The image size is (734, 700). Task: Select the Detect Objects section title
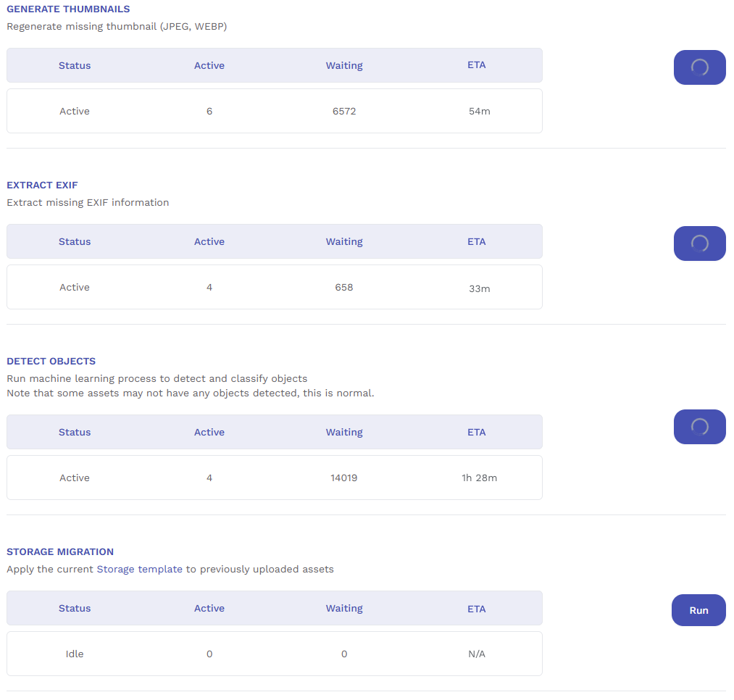click(x=51, y=361)
